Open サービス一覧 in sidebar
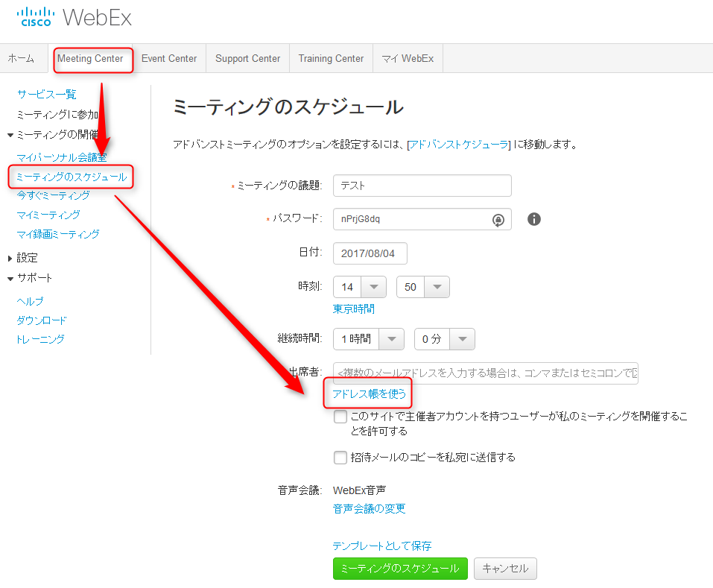713x588 pixels. coord(46,94)
